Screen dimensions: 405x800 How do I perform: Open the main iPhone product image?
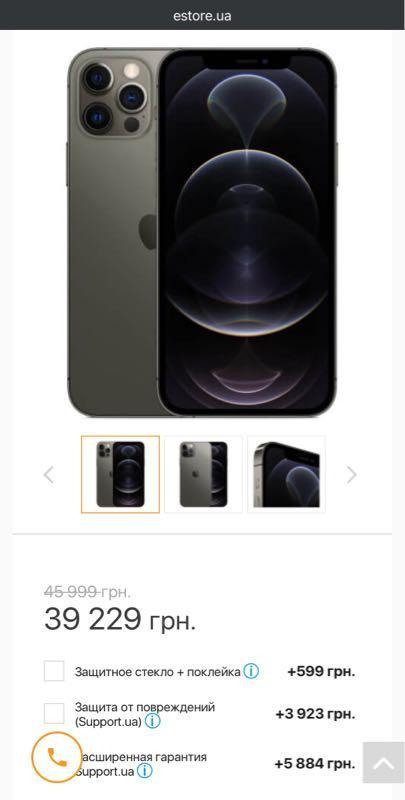click(202, 232)
